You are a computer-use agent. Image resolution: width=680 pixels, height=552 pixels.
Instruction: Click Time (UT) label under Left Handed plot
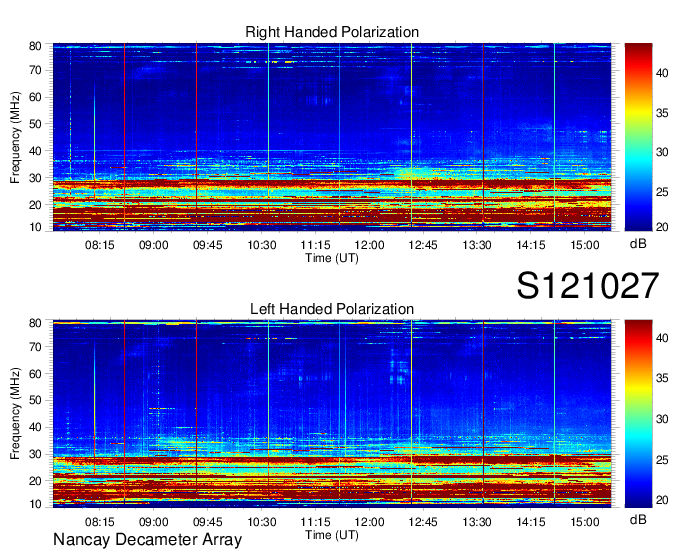[x=332, y=535]
